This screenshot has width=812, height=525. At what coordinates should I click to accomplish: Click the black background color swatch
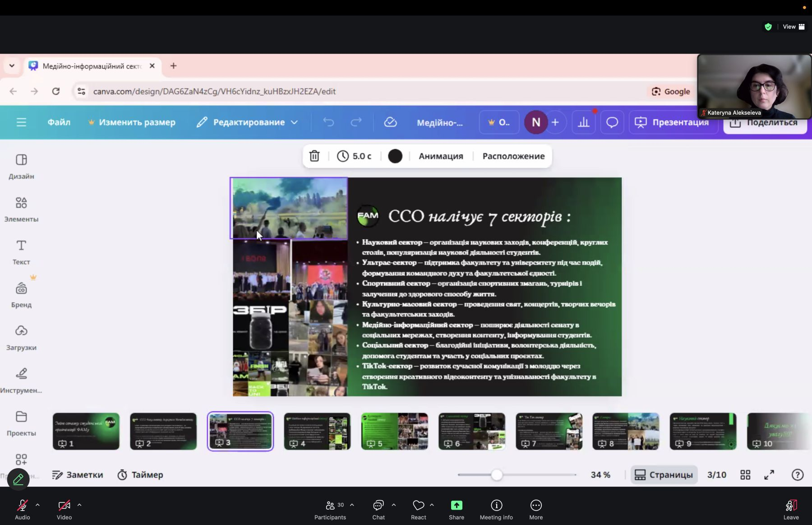point(395,156)
